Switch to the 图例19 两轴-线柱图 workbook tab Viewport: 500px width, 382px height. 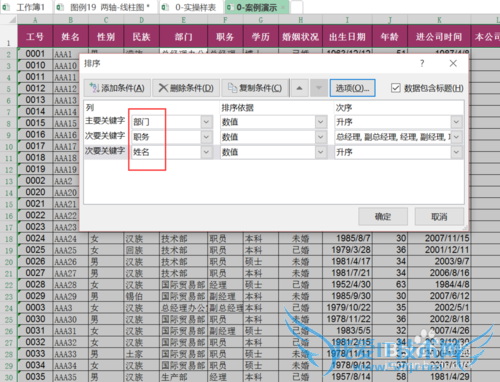click(107, 7)
